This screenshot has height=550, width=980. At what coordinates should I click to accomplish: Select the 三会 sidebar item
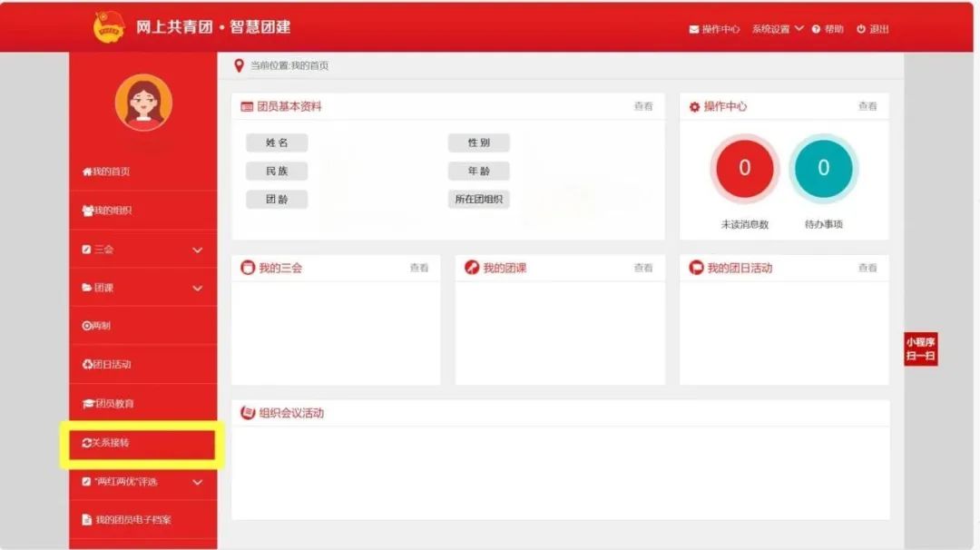(x=143, y=250)
